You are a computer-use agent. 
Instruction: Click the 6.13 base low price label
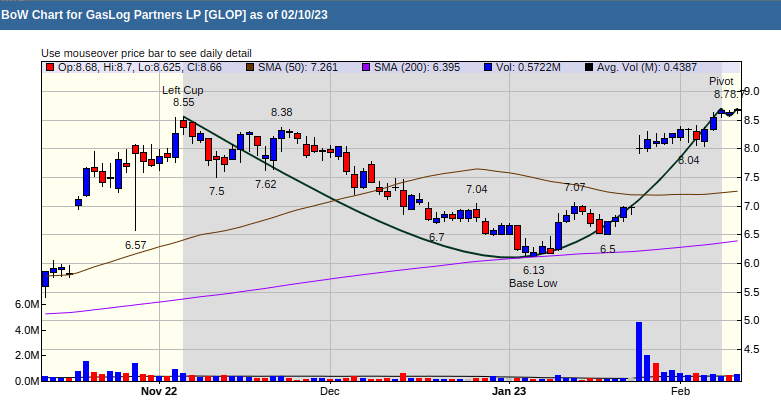click(x=533, y=270)
